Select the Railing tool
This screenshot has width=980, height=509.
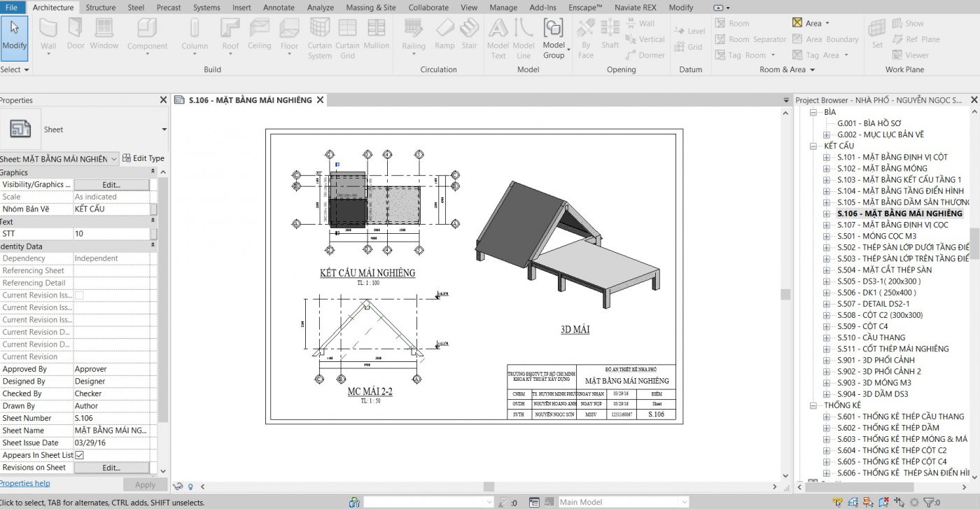pyautogui.click(x=413, y=34)
